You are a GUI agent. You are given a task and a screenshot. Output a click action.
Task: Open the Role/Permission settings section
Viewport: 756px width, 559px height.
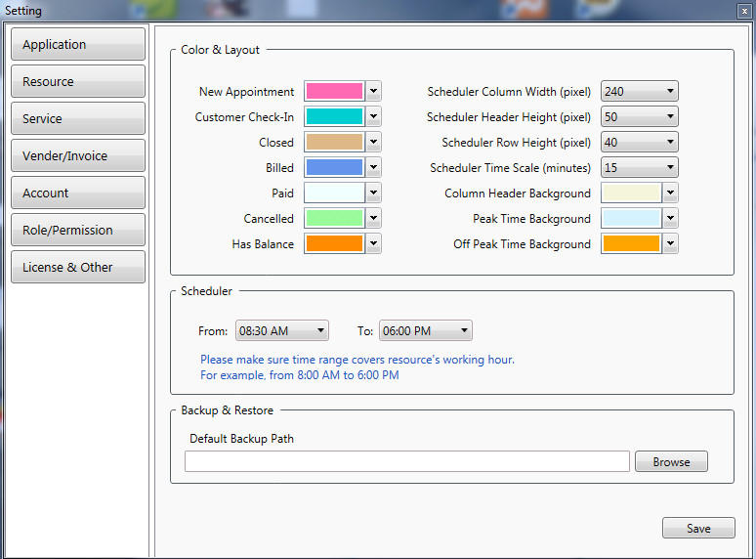[x=78, y=230]
